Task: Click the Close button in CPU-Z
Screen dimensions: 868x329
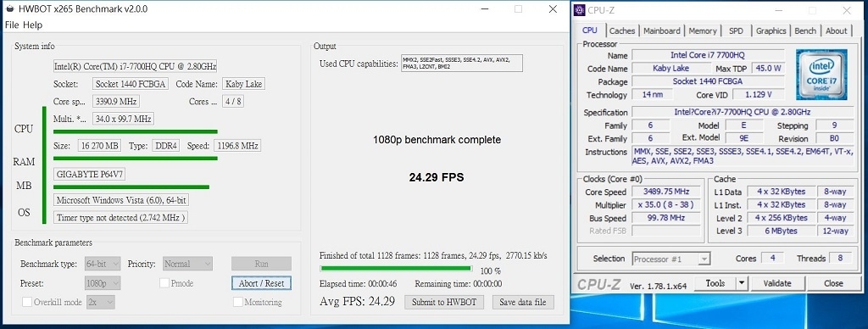Action: point(833,283)
